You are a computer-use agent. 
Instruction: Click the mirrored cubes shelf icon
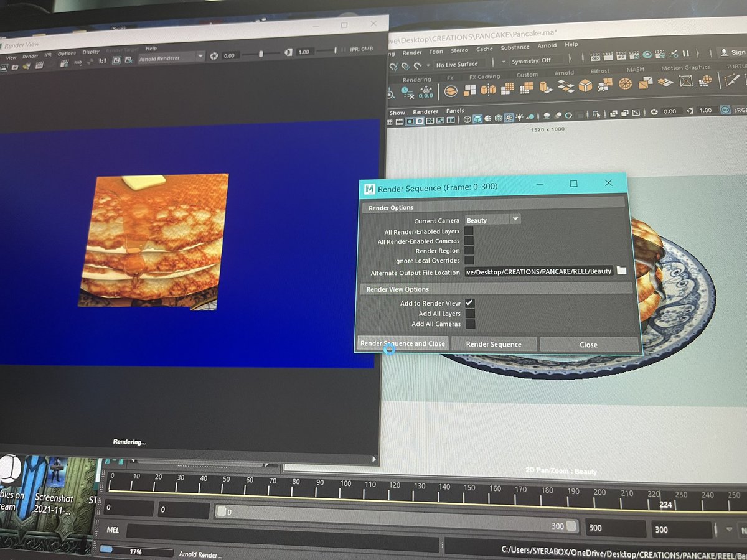(x=488, y=90)
